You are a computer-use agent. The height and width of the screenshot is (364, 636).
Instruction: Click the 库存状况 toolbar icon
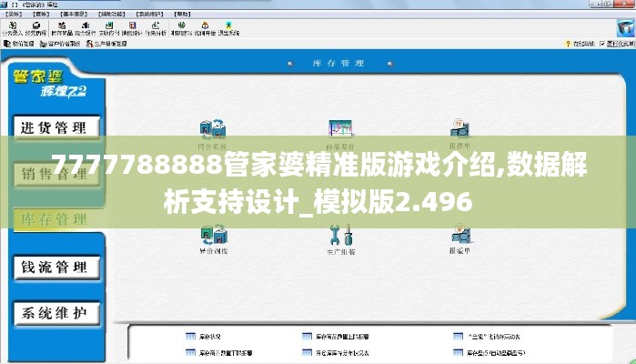tap(62, 28)
